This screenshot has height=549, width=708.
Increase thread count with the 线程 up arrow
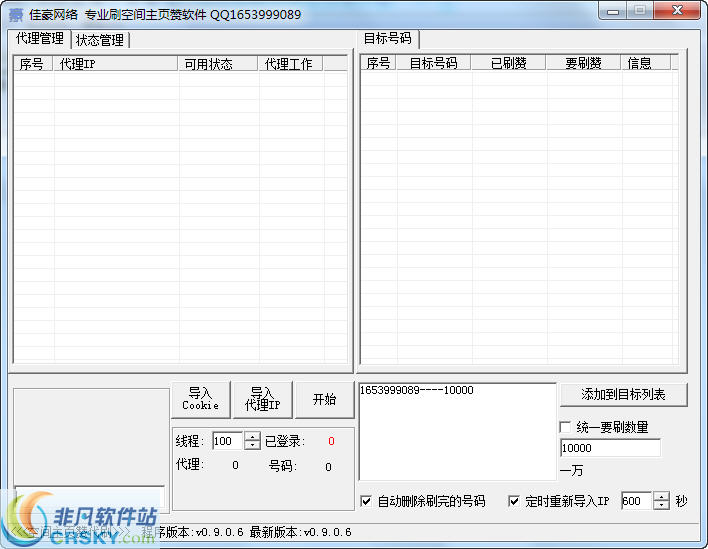pyautogui.click(x=252, y=436)
